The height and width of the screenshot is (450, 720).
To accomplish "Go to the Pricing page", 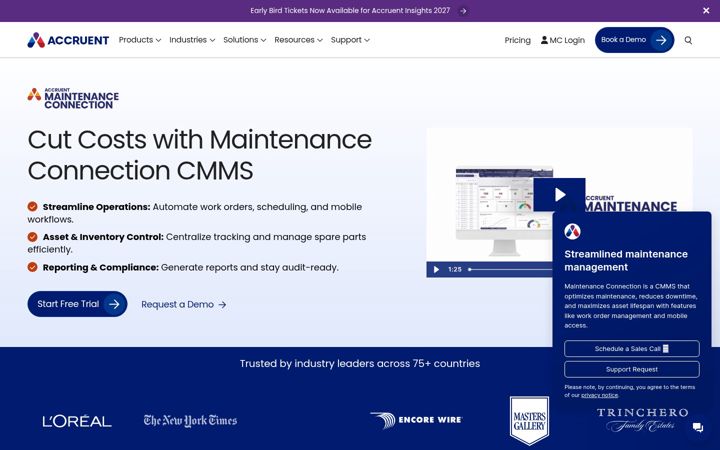I will (x=518, y=40).
